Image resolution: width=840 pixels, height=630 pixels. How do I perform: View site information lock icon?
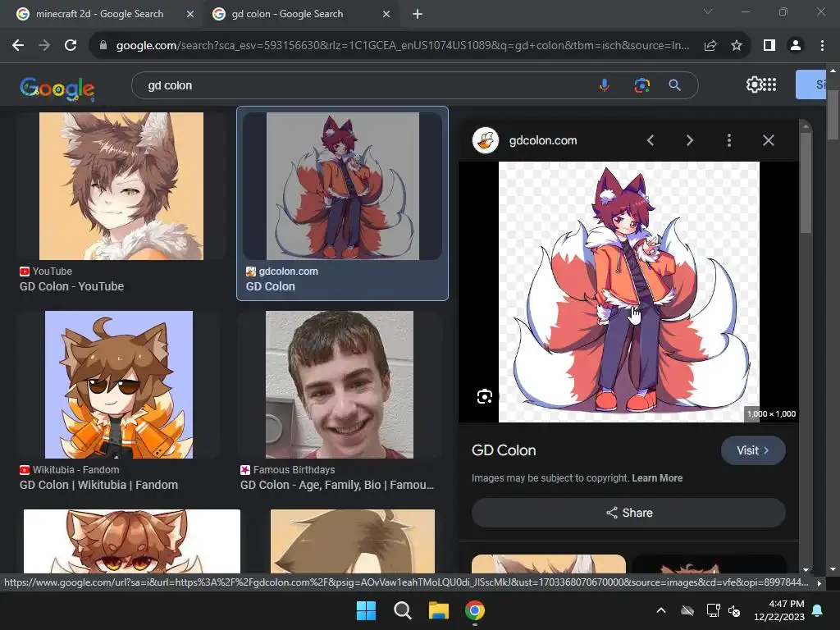click(103, 46)
